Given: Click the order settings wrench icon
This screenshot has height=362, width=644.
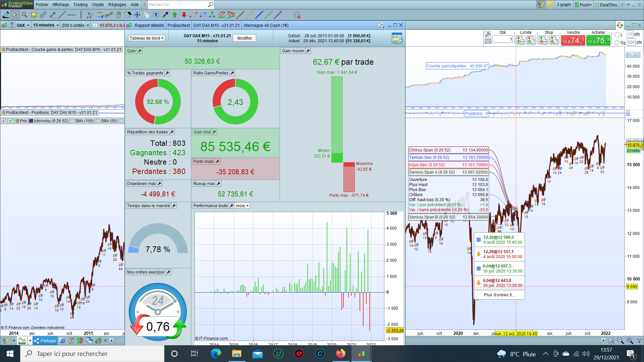Looking at the screenshot, I should tap(488, 34).
